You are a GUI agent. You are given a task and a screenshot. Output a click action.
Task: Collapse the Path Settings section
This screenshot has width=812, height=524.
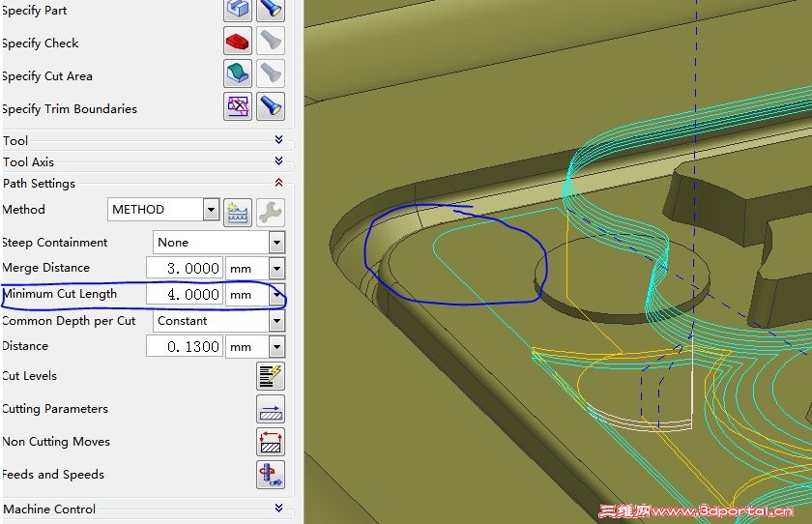click(x=278, y=183)
